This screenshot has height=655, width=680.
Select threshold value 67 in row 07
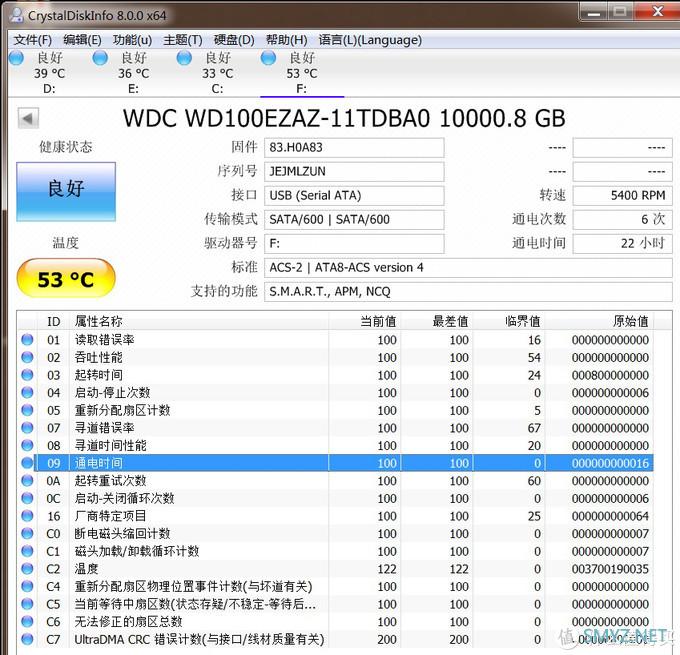[x=534, y=428]
